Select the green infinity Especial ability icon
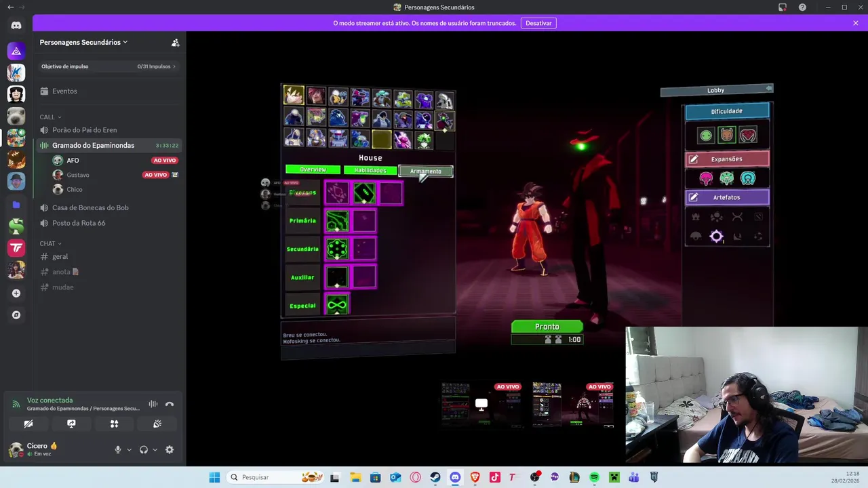Screen dimensions: 868x488 (x=337, y=306)
